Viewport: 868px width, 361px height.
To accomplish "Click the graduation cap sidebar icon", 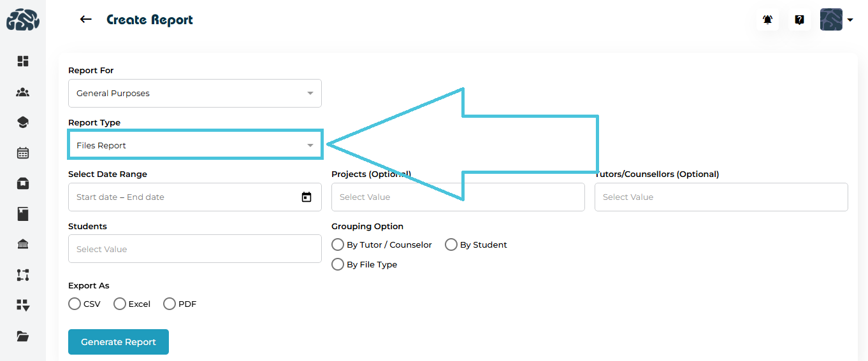I will (23, 123).
